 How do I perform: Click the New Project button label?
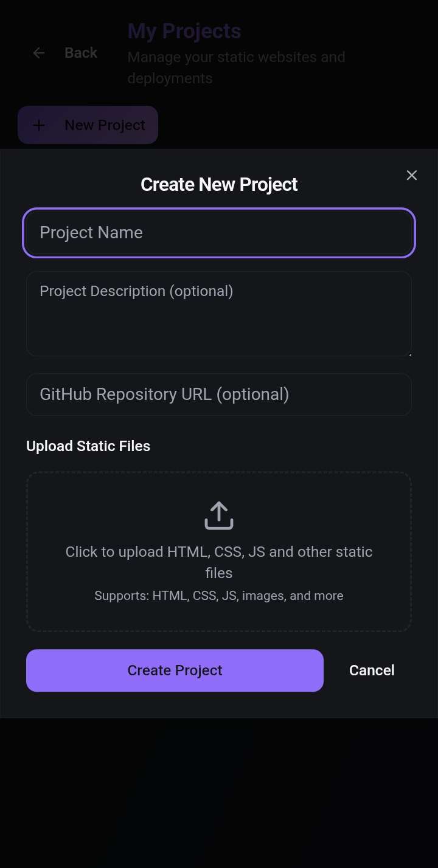105,125
